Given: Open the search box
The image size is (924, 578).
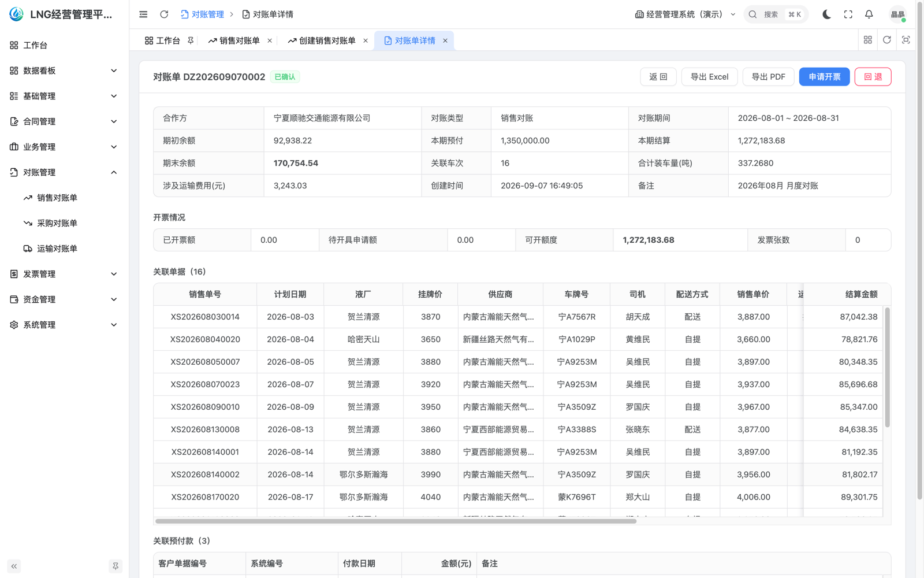Looking at the screenshot, I should [776, 14].
